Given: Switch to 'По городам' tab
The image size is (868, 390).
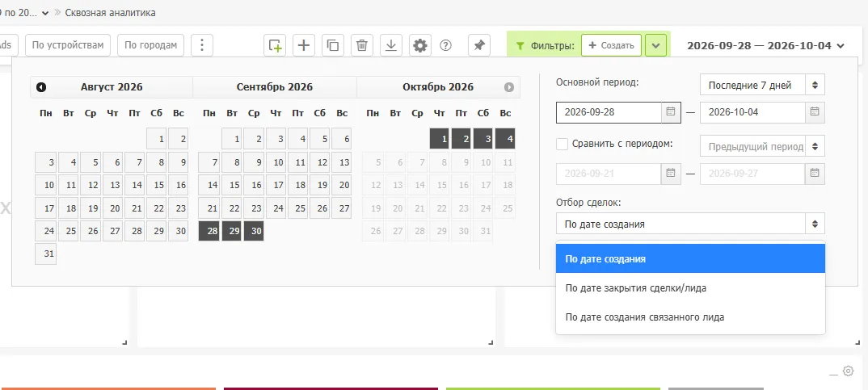Looking at the screenshot, I should 150,45.
